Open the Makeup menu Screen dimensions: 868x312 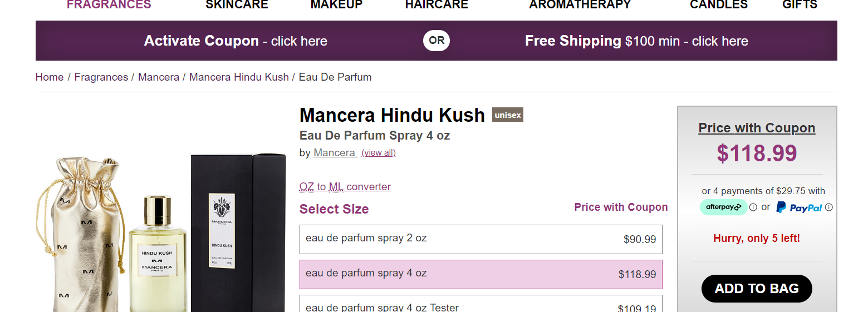coord(336,5)
